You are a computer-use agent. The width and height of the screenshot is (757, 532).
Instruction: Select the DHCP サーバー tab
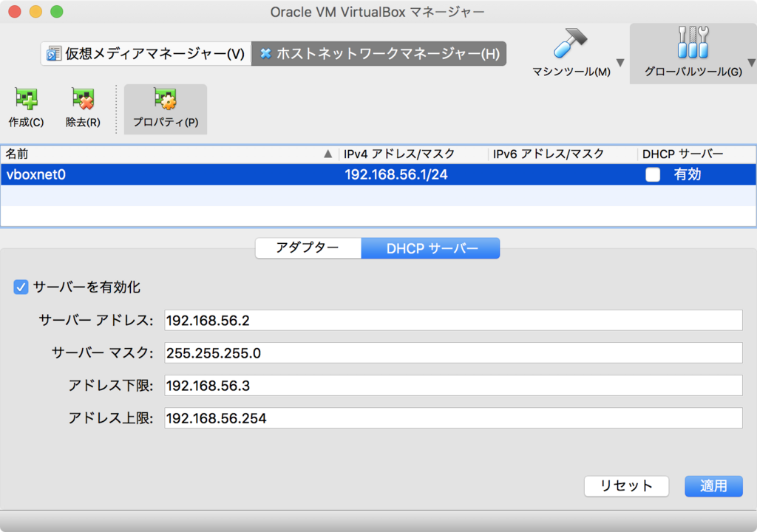click(431, 248)
